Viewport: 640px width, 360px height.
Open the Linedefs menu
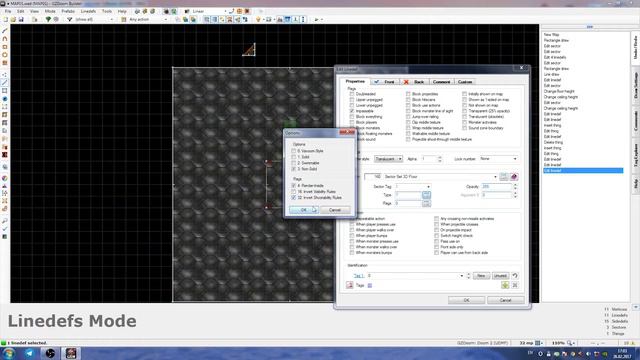(x=88, y=11)
